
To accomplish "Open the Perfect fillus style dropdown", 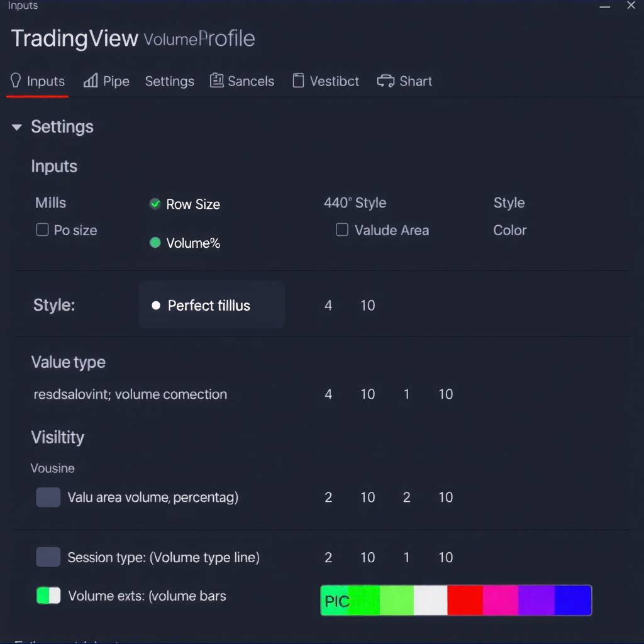I will tap(211, 305).
